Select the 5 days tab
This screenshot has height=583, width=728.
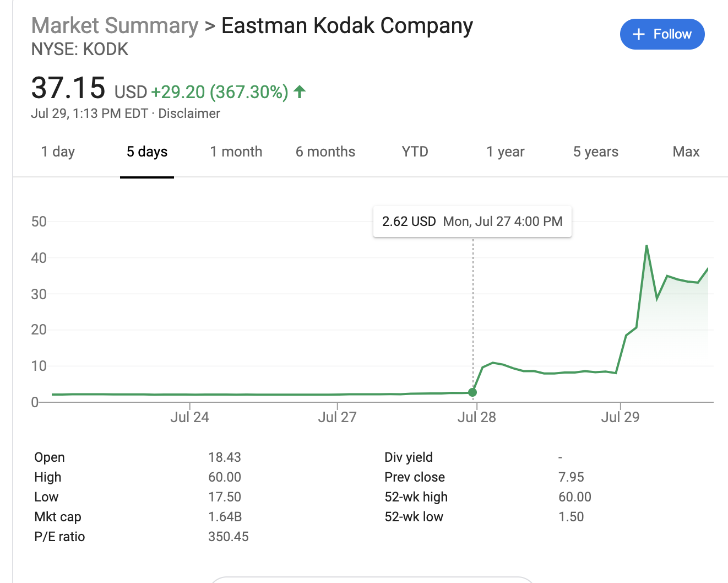[x=147, y=152]
